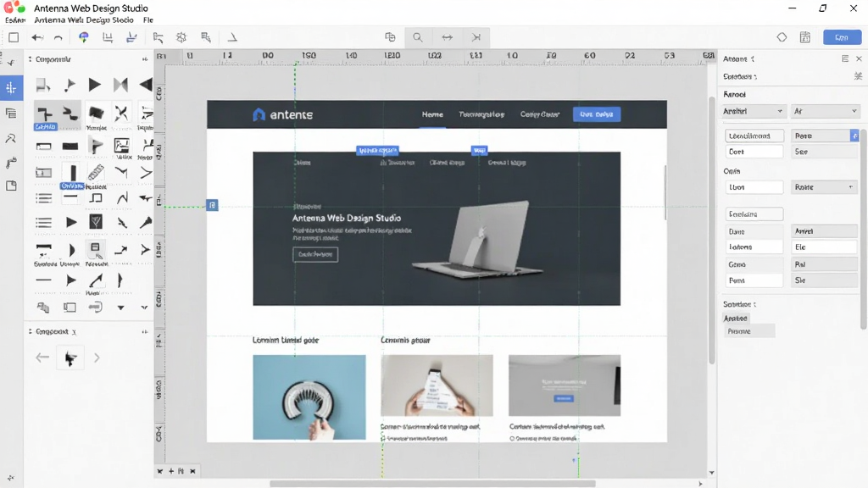This screenshot has width=868, height=488.
Task: Click the blue call-to-action button in canvas navbar
Action: pyautogui.click(x=597, y=114)
